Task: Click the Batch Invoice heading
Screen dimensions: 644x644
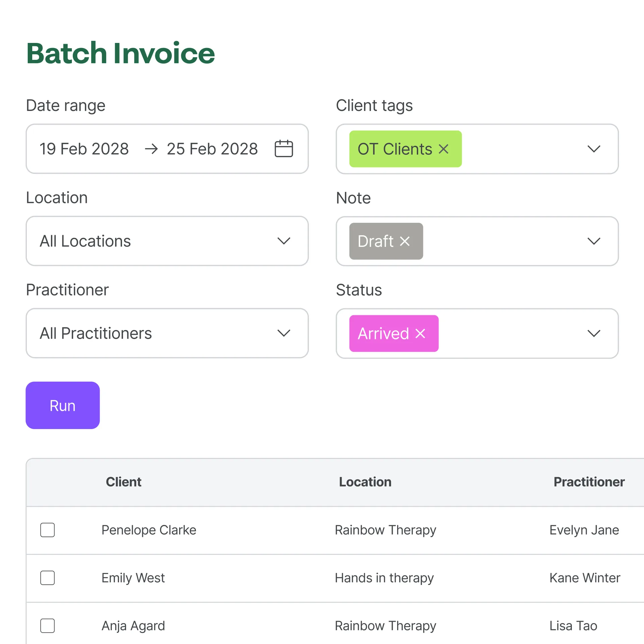Action: point(120,53)
